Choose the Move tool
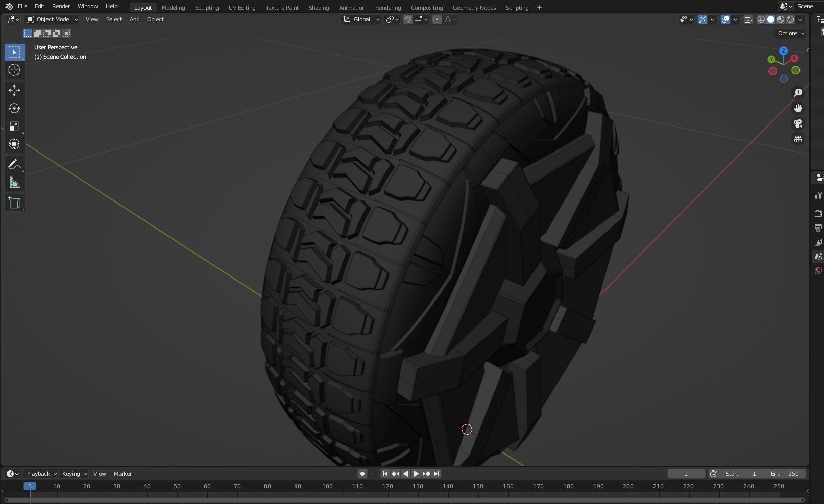The width and height of the screenshot is (824, 504). coord(14,90)
